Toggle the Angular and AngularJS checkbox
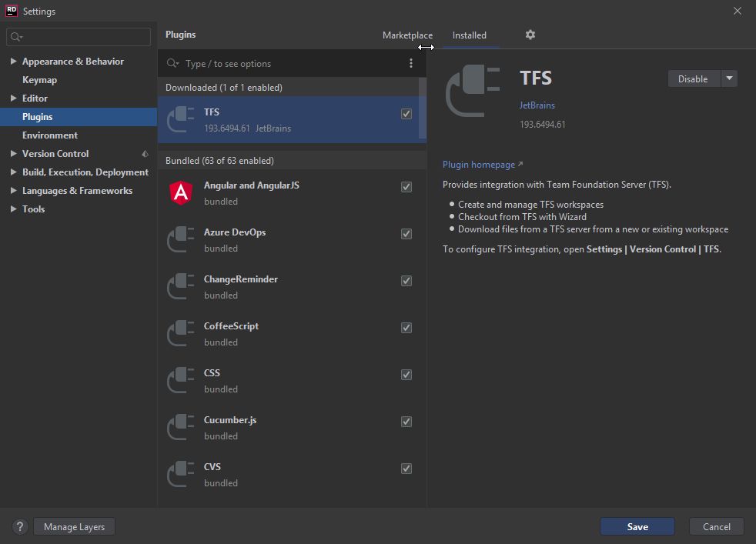The image size is (756, 544). coord(406,187)
